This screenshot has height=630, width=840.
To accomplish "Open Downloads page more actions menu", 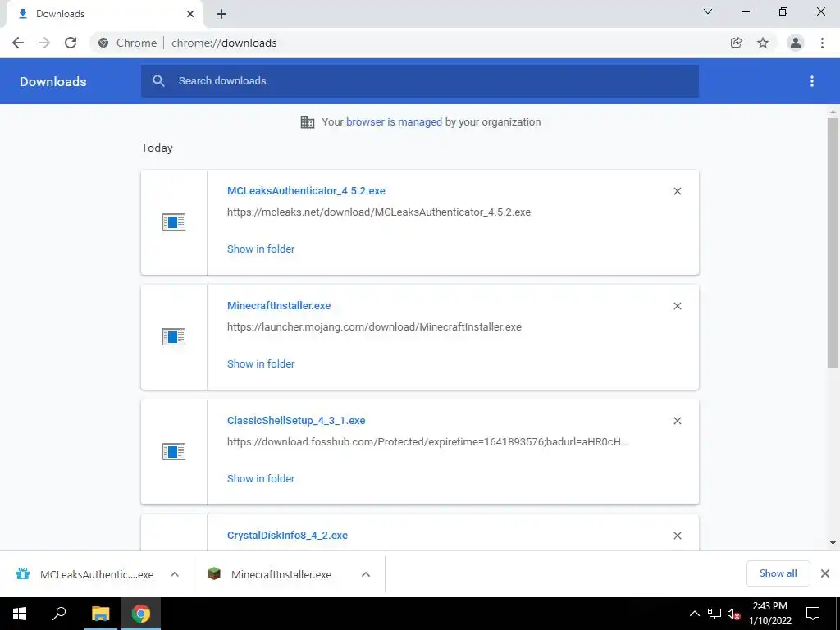I will tap(812, 81).
